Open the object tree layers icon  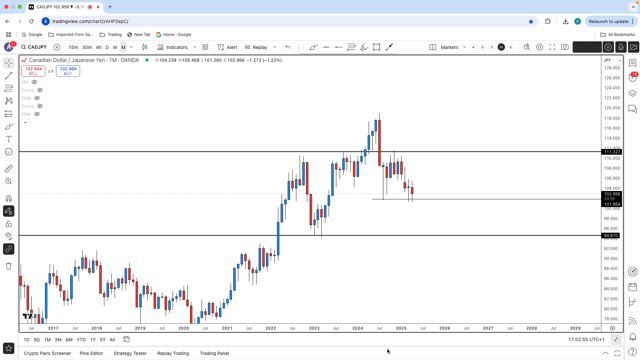(x=632, y=93)
